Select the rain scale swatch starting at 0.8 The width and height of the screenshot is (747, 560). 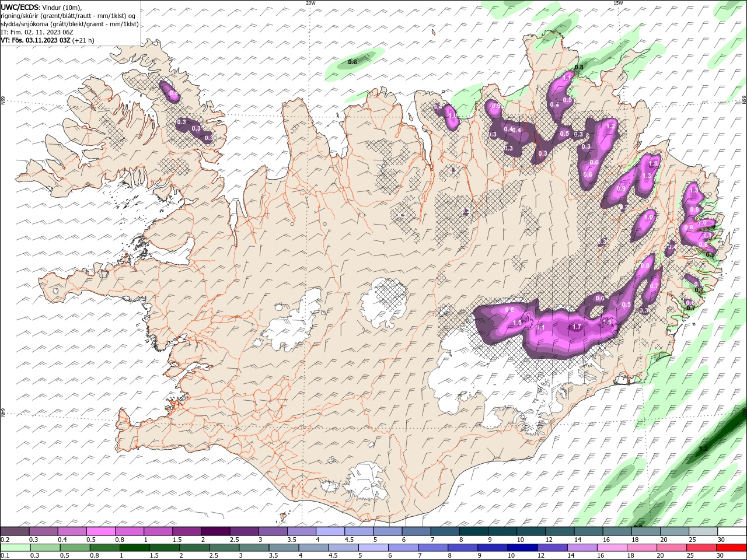point(104,548)
